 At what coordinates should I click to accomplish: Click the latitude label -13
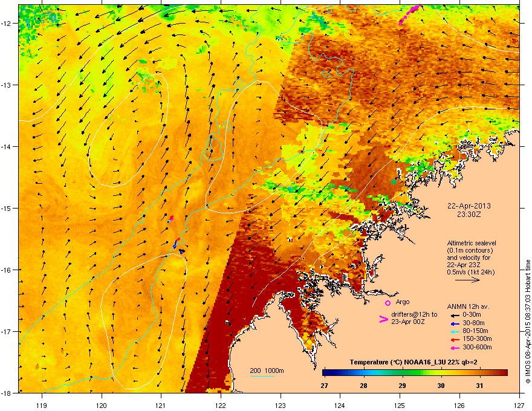6,85
